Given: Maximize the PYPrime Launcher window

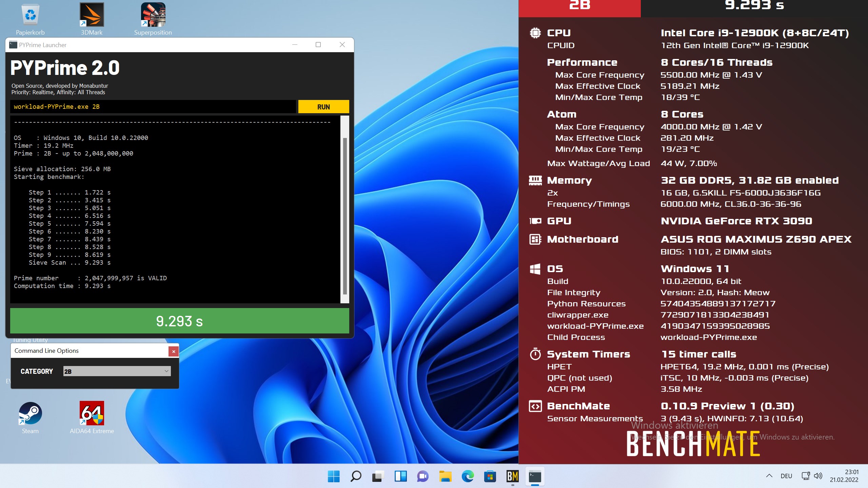Looking at the screenshot, I should click(318, 45).
